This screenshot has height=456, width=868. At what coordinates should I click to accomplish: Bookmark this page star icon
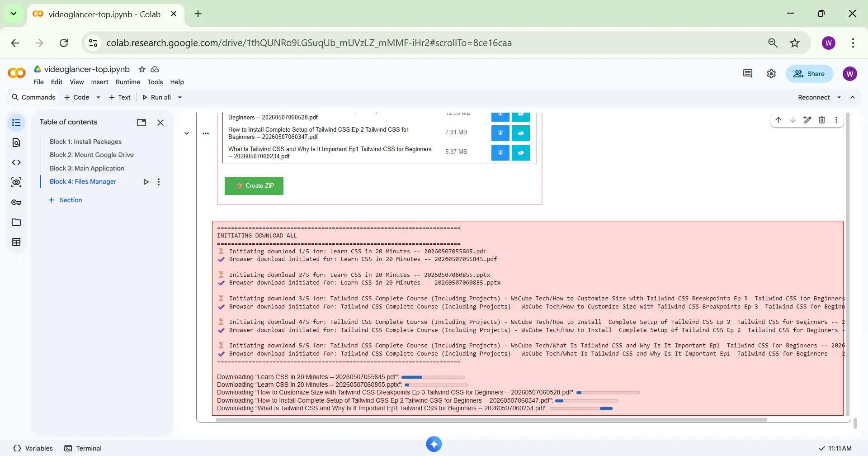click(795, 43)
